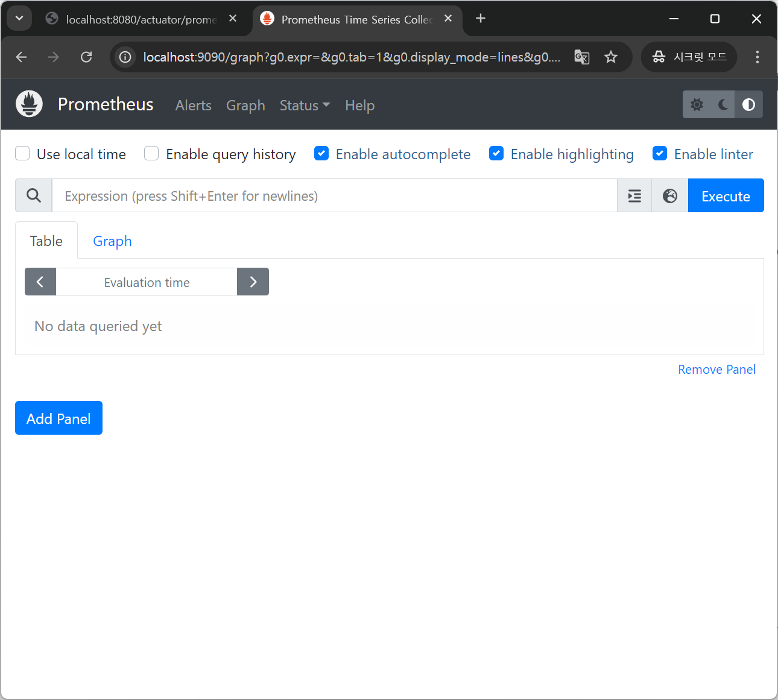Click the magnifier icon in the expression bar
Screen dimensions: 778x700
pyautogui.click(x=33, y=195)
